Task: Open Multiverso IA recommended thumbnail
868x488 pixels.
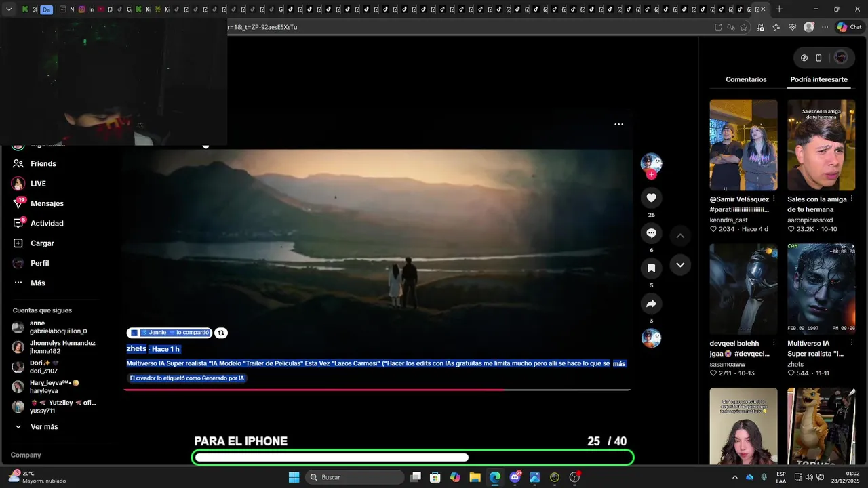Action: 821,289
